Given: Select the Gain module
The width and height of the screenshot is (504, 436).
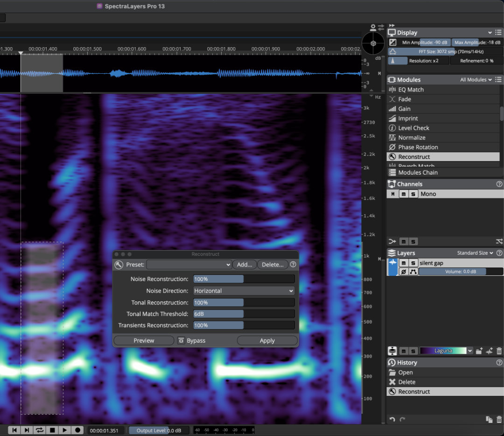Looking at the screenshot, I should [443, 109].
